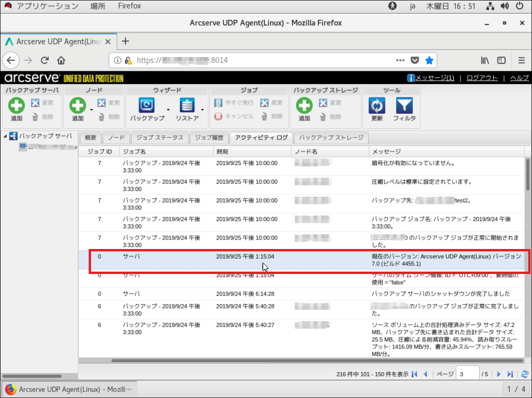532x398 pixels.
Task: Click the backup server Add icon
Action: [17, 105]
